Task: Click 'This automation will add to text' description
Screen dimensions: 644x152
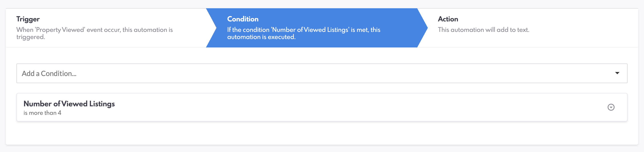Action: pyautogui.click(x=483, y=30)
